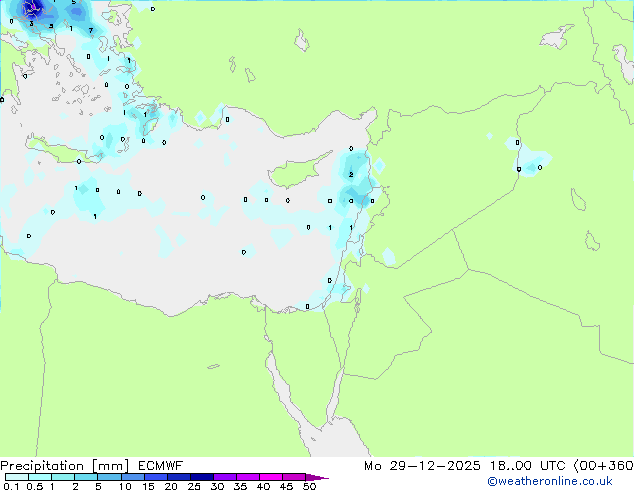This screenshot has height=490, width=634.
Task: Click the '2' precipitation value east of Cyprus
Action: (351, 175)
